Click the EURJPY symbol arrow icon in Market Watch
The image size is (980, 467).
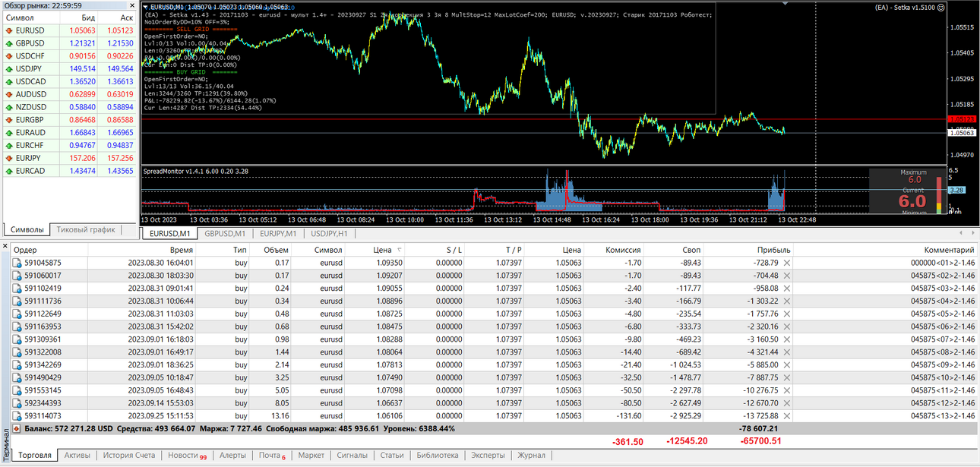click(x=9, y=158)
